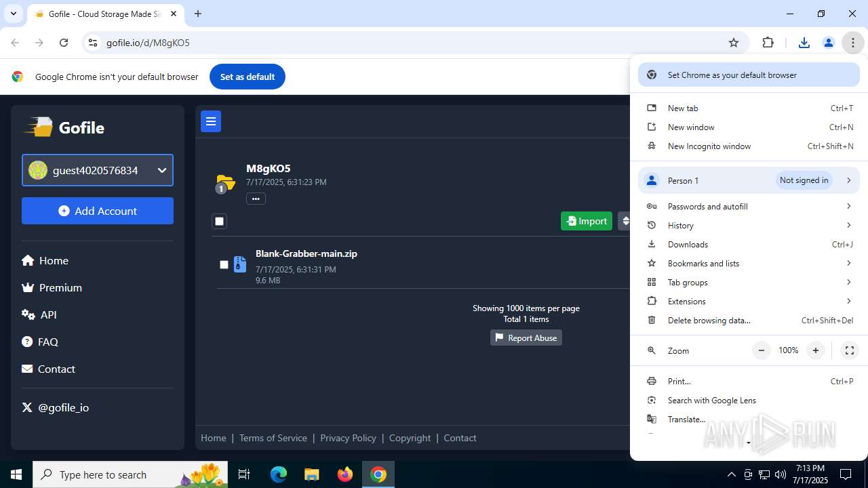Screen dimensions: 868x488
Task: Expand the History submenu
Action: [x=749, y=225]
